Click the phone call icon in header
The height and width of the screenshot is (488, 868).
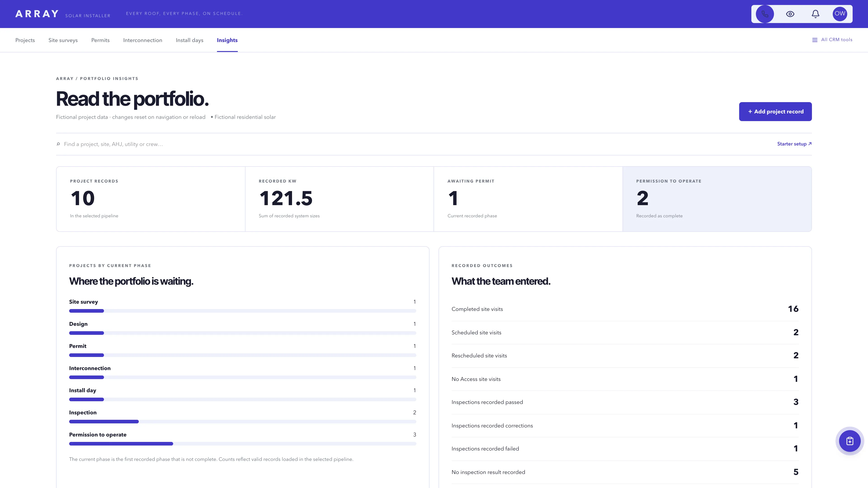click(764, 14)
